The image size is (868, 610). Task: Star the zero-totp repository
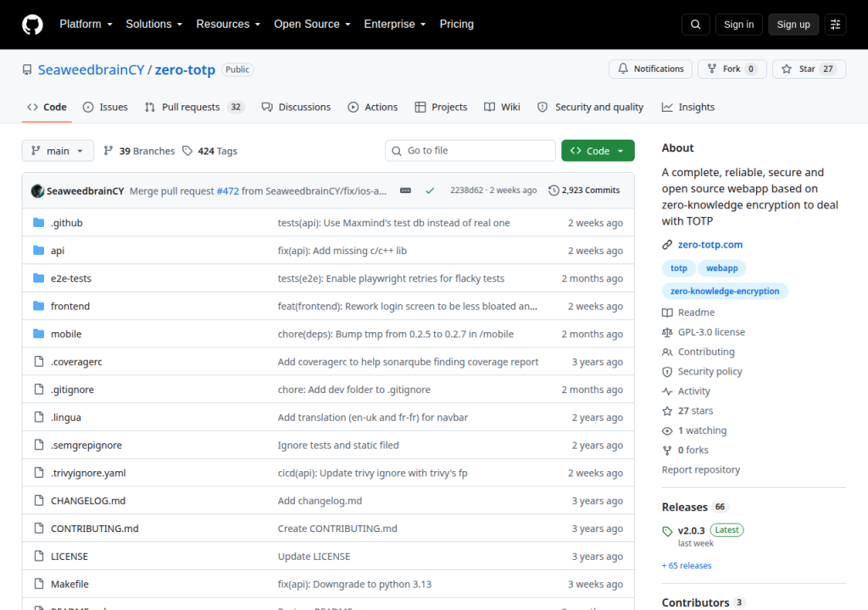pos(809,69)
